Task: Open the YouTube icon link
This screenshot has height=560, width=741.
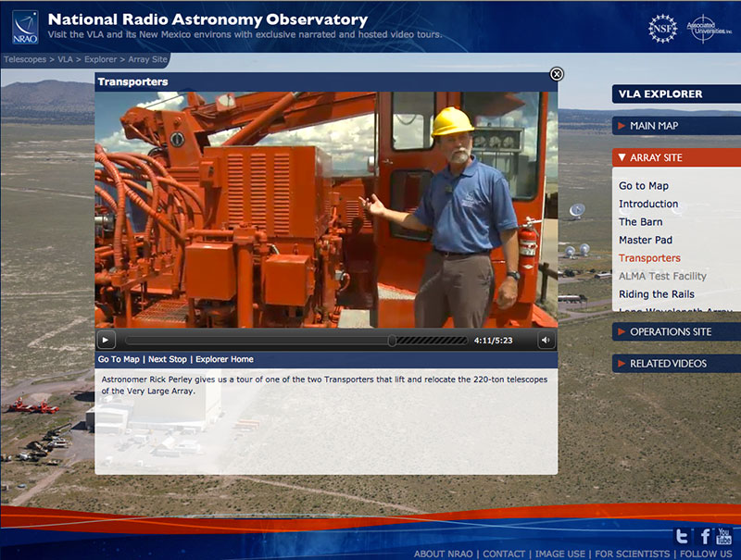Action: click(724, 536)
